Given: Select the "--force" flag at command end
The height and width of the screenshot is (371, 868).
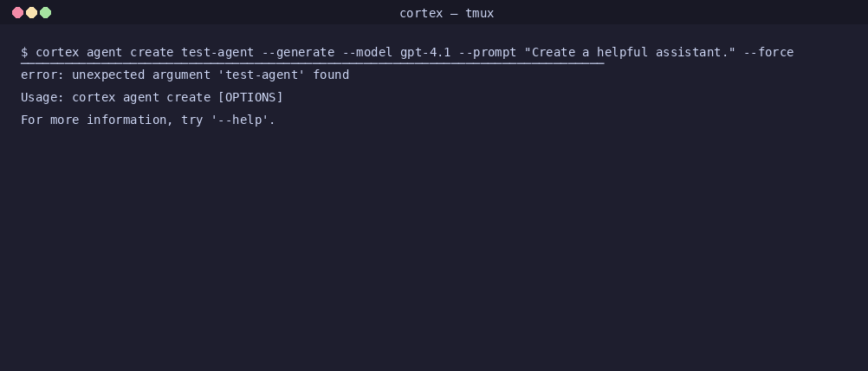Looking at the screenshot, I should click(x=768, y=52).
